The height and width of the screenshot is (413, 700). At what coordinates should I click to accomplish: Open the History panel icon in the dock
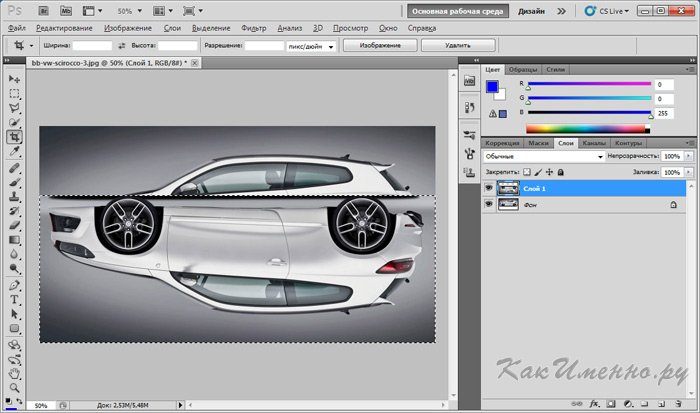click(469, 108)
